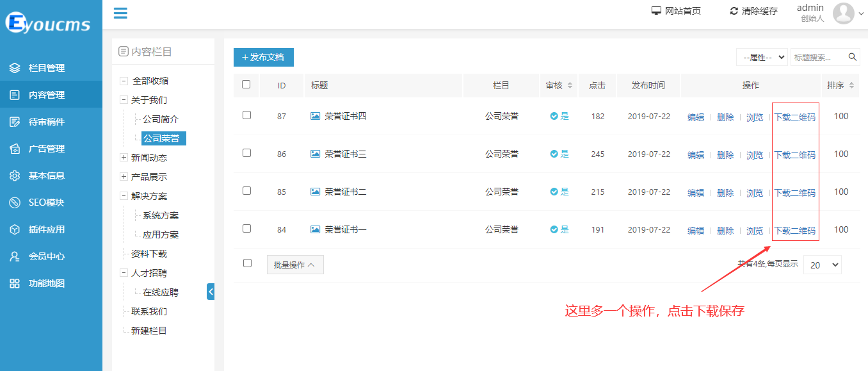Open the admin avatar picture
This screenshot has height=371, width=868.
coord(844,13)
